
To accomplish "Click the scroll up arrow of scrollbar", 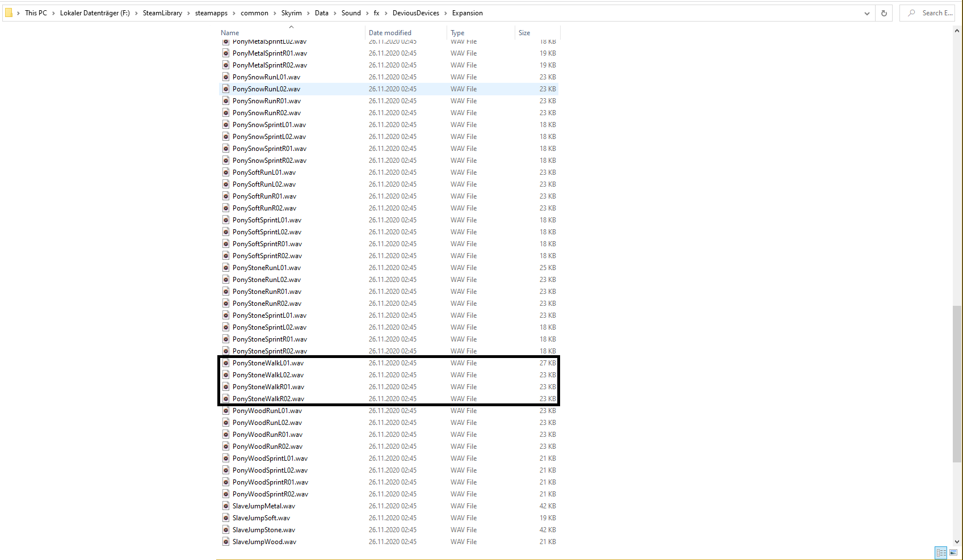I will (x=957, y=31).
